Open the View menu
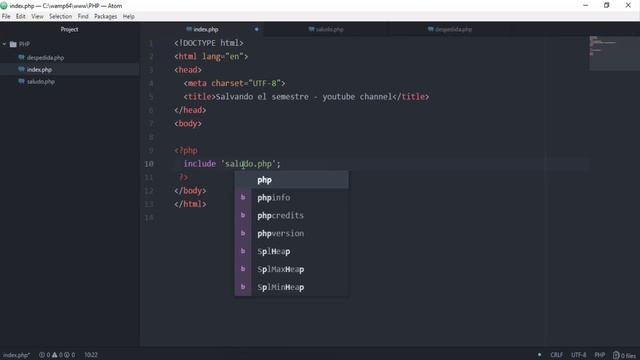Screen dimensions: 640x360 pos(37,16)
